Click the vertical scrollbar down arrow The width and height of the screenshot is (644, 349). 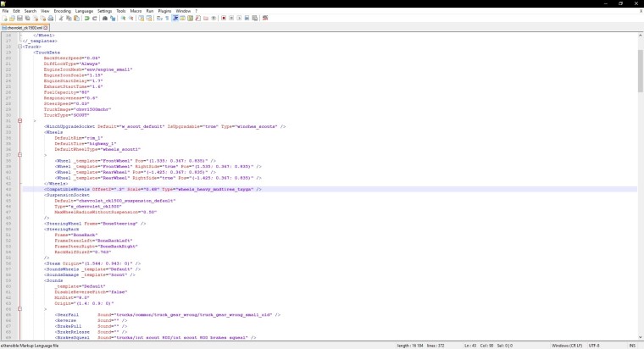pyautogui.click(x=641, y=337)
